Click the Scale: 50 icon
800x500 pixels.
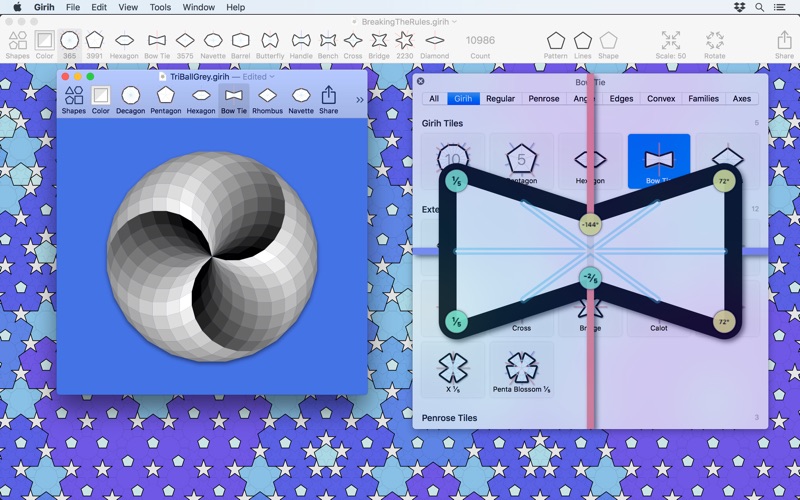pyautogui.click(x=671, y=41)
